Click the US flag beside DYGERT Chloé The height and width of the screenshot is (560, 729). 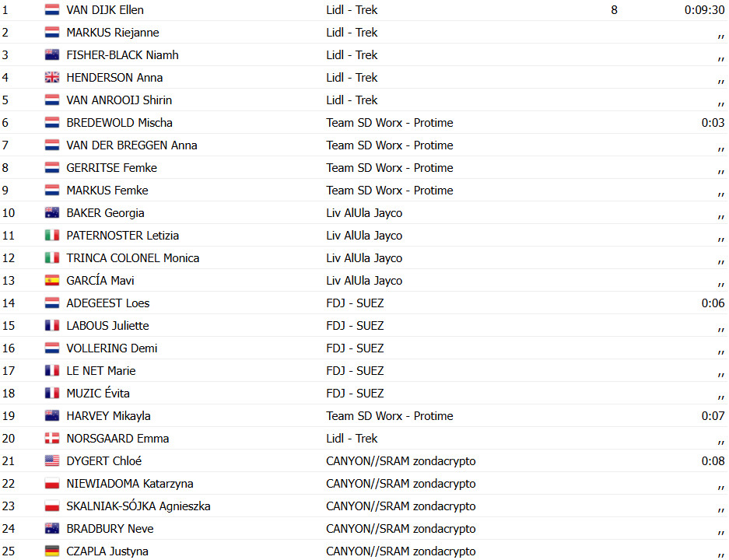(52, 460)
